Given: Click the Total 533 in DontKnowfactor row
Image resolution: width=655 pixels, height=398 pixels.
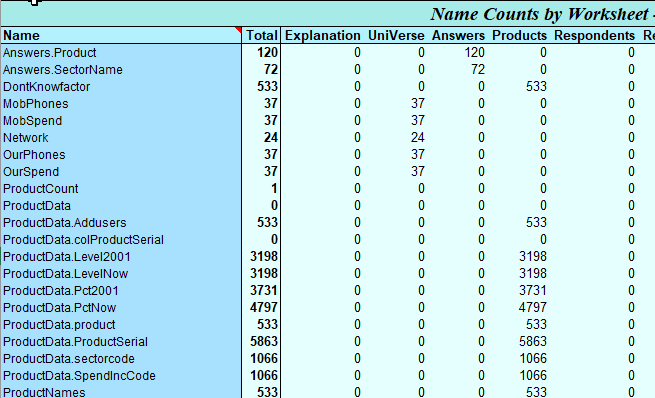Looking at the screenshot, I should pos(267,87).
